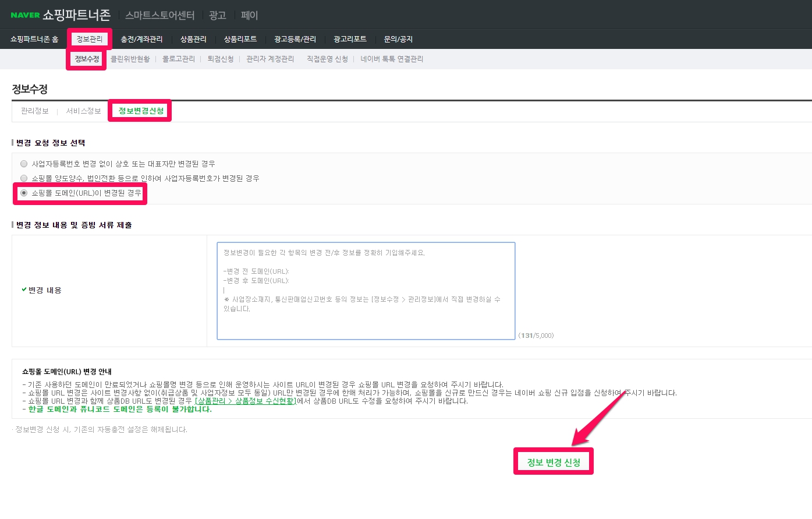This screenshot has height=519, width=812.
Task: Open the 광고 header link
Action: tap(217, 15)
